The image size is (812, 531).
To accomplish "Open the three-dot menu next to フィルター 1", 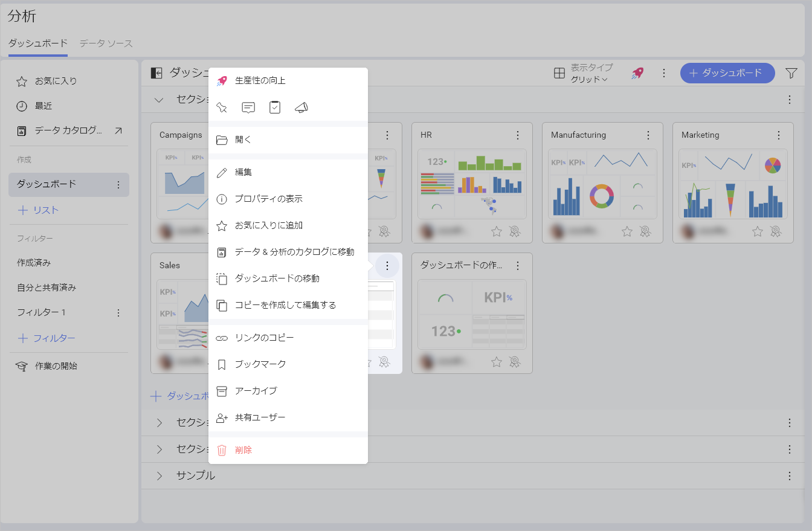I will [x=118, y=313].
